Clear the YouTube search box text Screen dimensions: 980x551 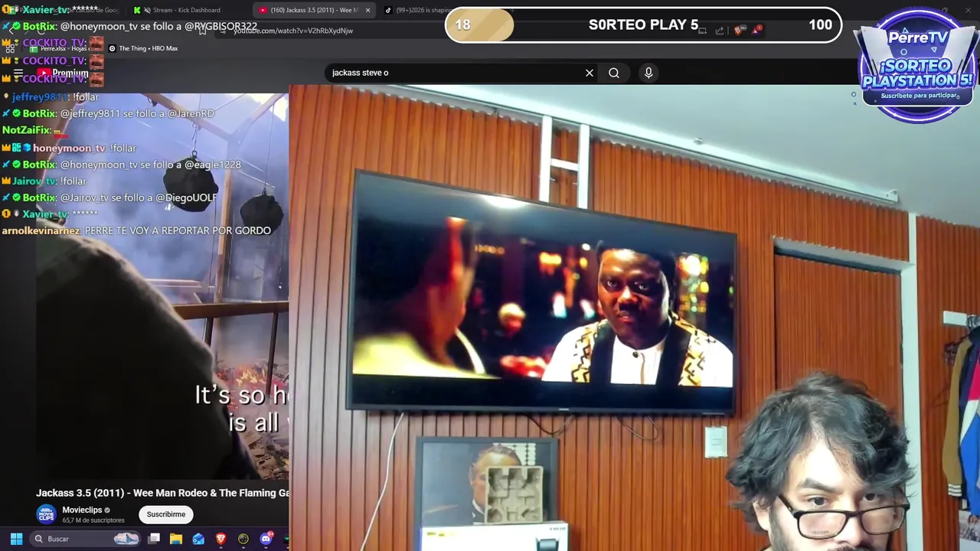590,73
